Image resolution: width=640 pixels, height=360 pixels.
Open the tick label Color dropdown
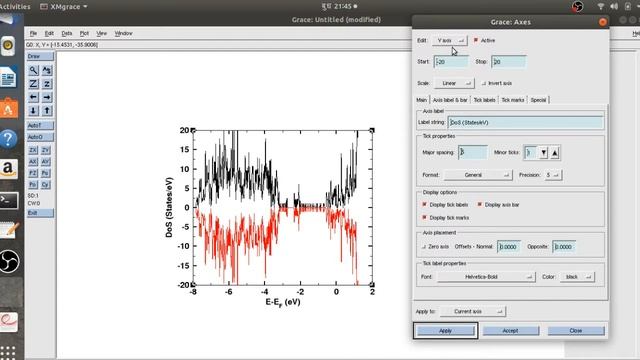click(577, 277)
